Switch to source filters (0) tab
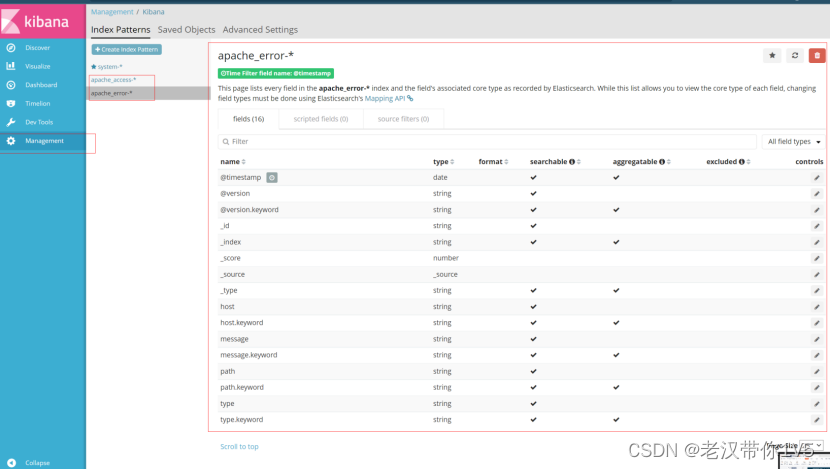The width and height of the screenshot is (830, 469). click(x=403, y=119)
